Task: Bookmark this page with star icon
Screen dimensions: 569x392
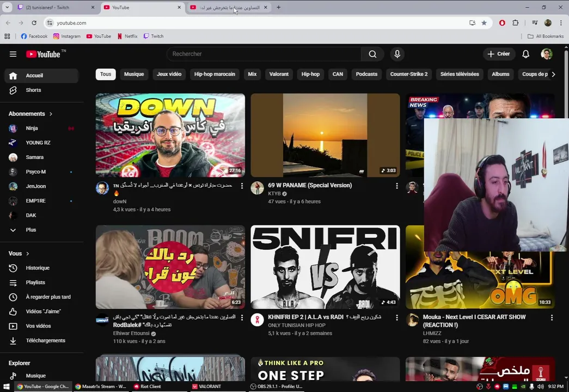Action: 484,23
